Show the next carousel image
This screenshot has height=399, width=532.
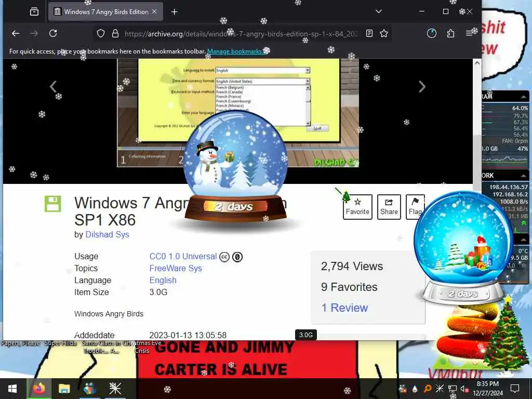click(422, 87)
